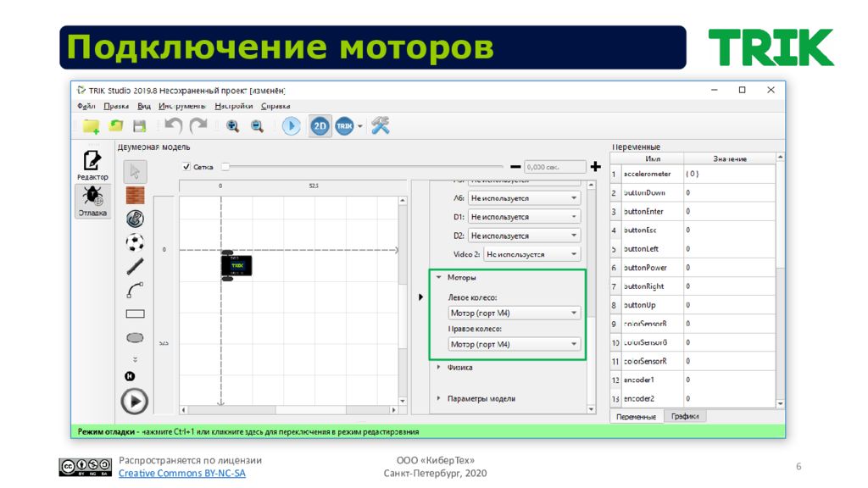Open the Creative Commons BY-NC-SA link

pyautogui.click(x=181, y=473)
